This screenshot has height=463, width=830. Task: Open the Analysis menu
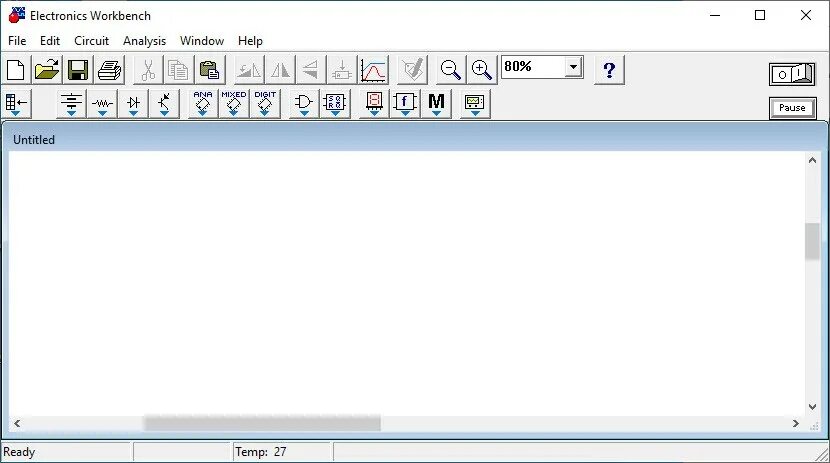pos(145,41)
